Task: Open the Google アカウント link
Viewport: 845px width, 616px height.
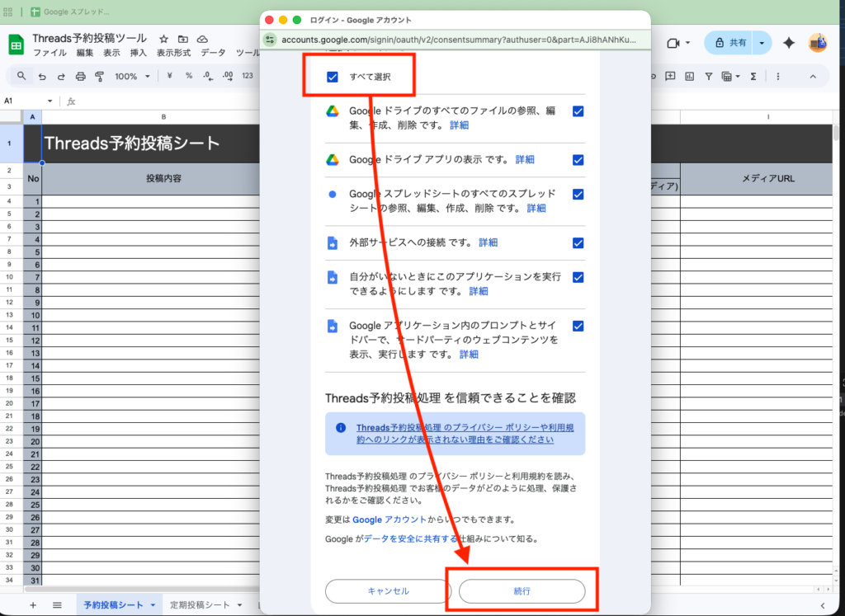Action: [389, 520]
